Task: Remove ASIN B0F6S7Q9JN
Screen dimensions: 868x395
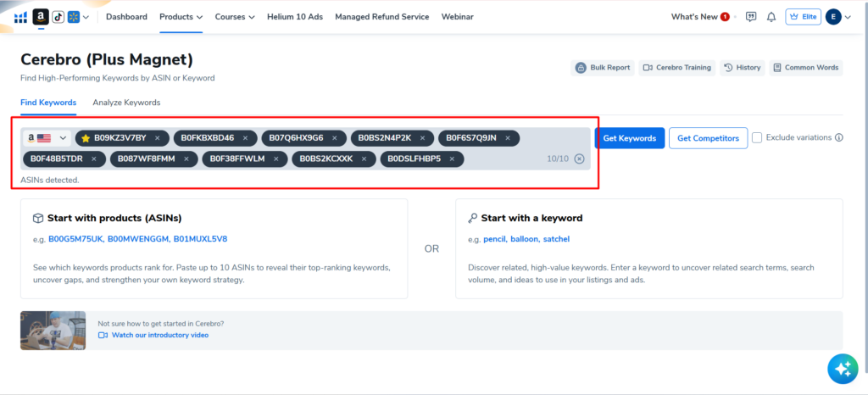Action: [508, 138]
